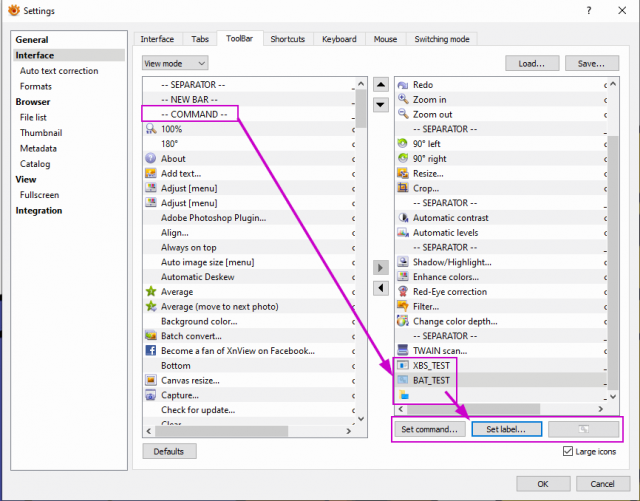Toggle the Large icons checkbox
640x501 pixels.
tap(567, 451)
